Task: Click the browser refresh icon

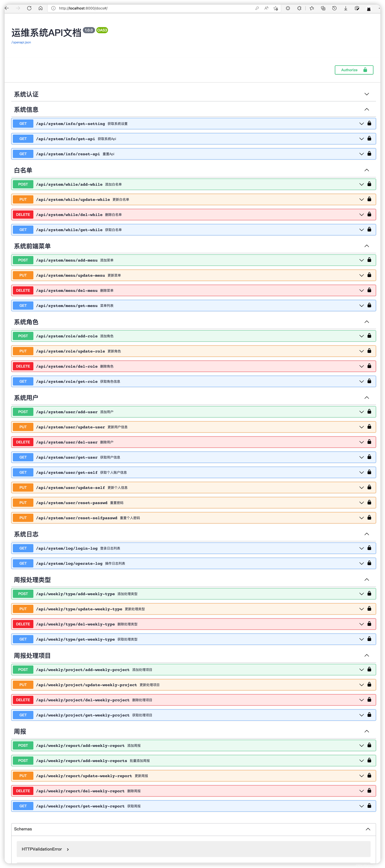Action: click(29, 8)
